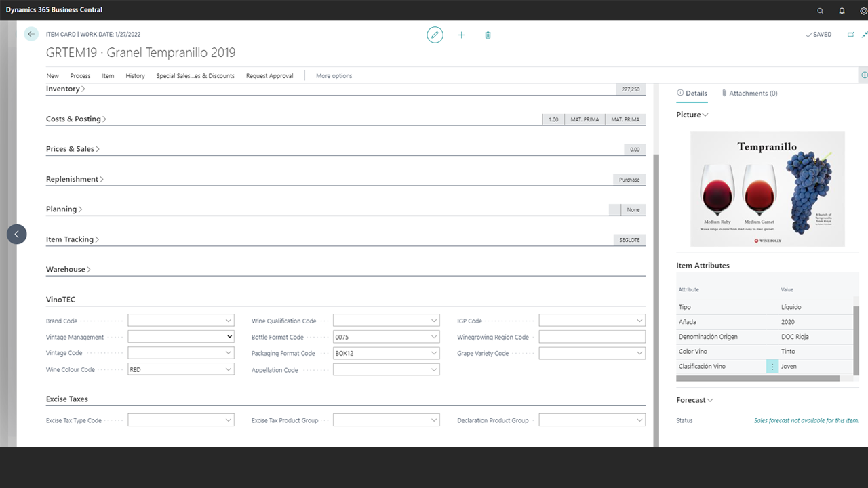Open the Vintage Management dropdown
This screenshot has height=488, width=868.
pyautogui.click(x=229, y=337)
